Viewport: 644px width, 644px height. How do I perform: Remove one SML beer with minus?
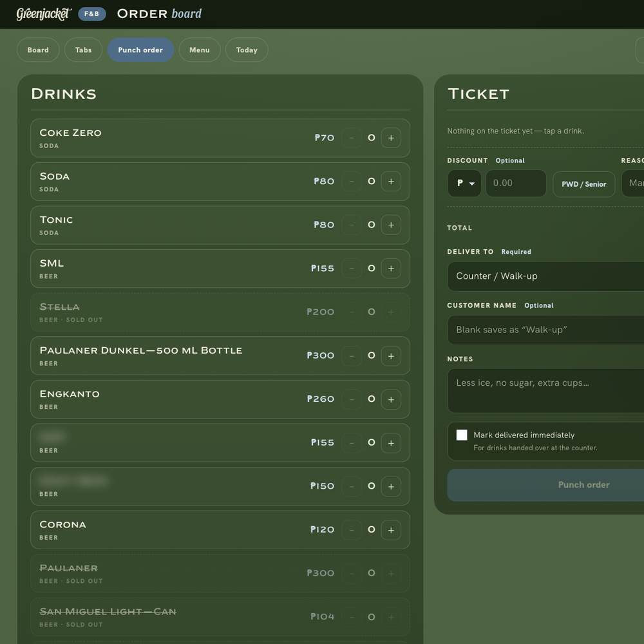(352, 269)
